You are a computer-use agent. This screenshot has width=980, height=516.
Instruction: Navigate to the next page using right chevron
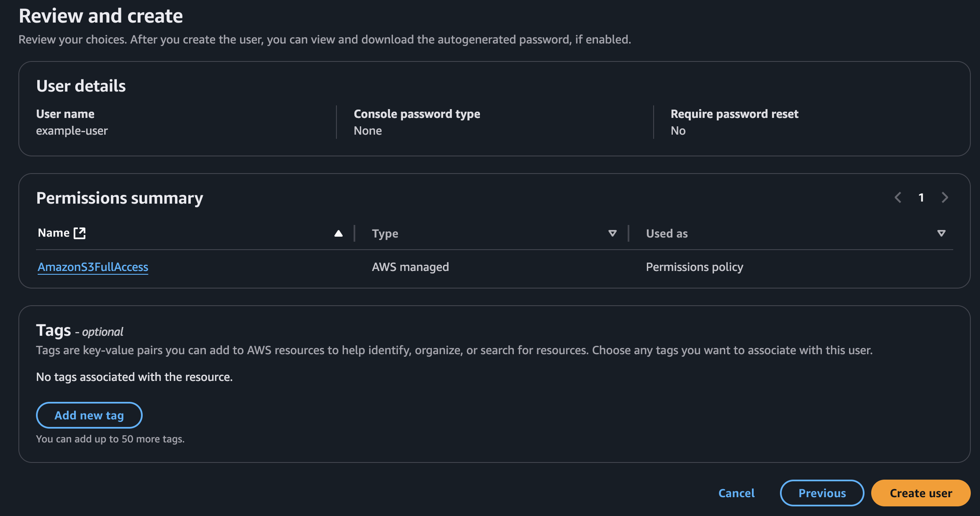click(x=944, y=197)
